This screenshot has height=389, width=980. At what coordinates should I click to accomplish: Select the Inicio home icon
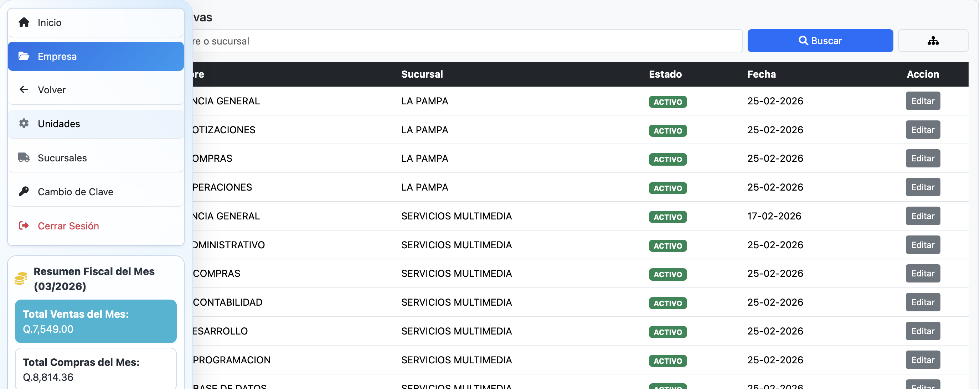24,22
